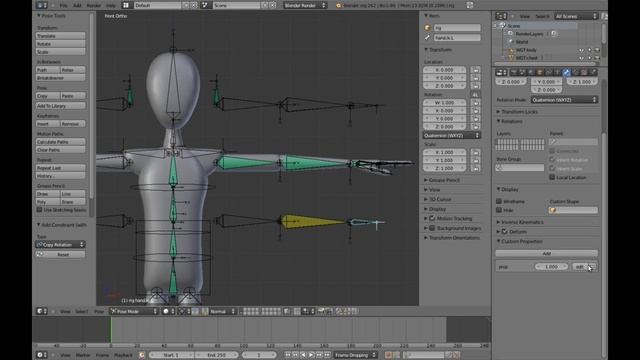Click the Rotation W value field
Viewport: 640px width, 360px height.
coord(444,102)
